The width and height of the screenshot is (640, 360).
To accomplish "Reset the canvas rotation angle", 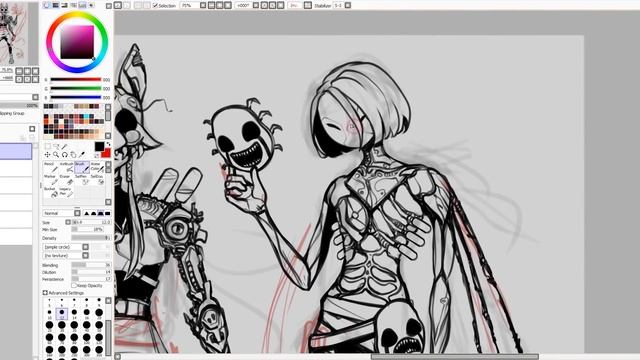I will click(280, 5).
